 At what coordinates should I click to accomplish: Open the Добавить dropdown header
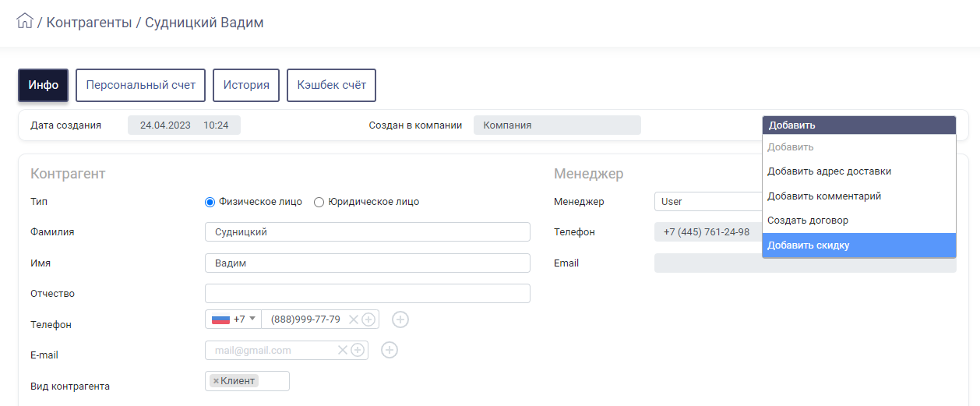(x=859, y=125)
